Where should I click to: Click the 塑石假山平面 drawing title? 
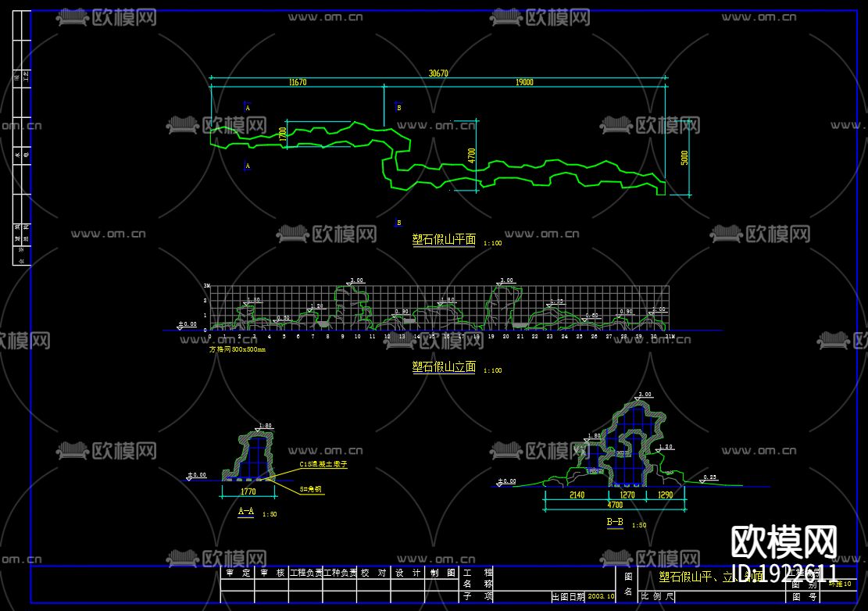[444, 240]
